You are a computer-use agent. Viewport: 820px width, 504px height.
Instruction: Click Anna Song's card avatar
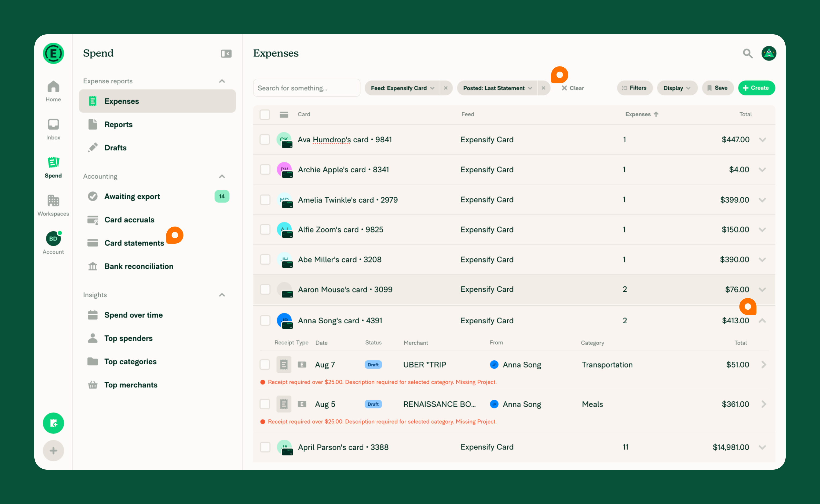pos(285,321)
